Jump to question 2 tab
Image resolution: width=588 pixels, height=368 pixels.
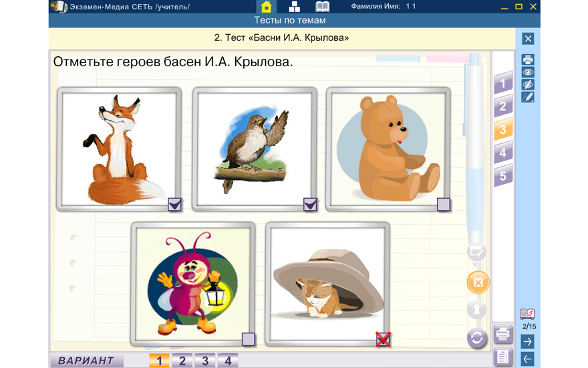pos(503,106)
